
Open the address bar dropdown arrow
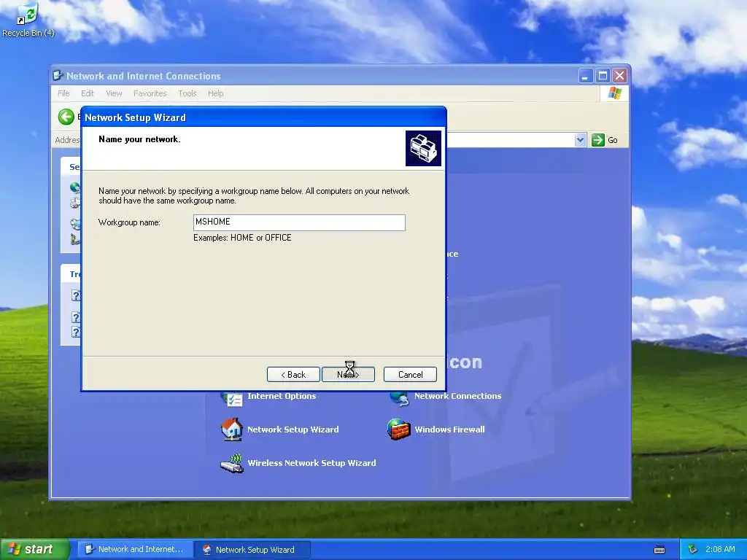[580, 140]
